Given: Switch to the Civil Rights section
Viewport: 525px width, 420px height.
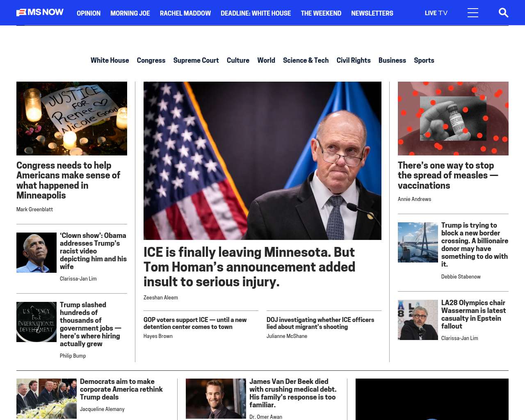Looking at the screenshot, I should (354, 60).
